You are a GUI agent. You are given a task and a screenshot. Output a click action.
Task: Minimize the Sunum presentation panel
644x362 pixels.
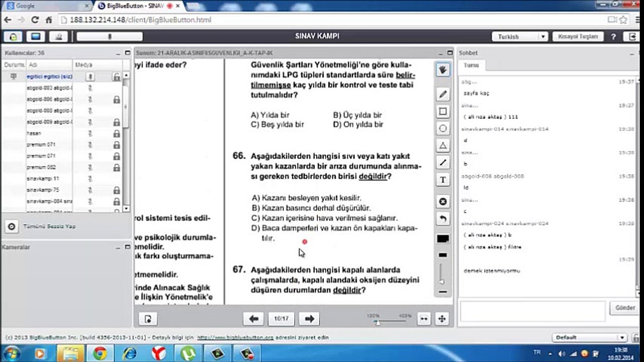click(x=441, y=53)
